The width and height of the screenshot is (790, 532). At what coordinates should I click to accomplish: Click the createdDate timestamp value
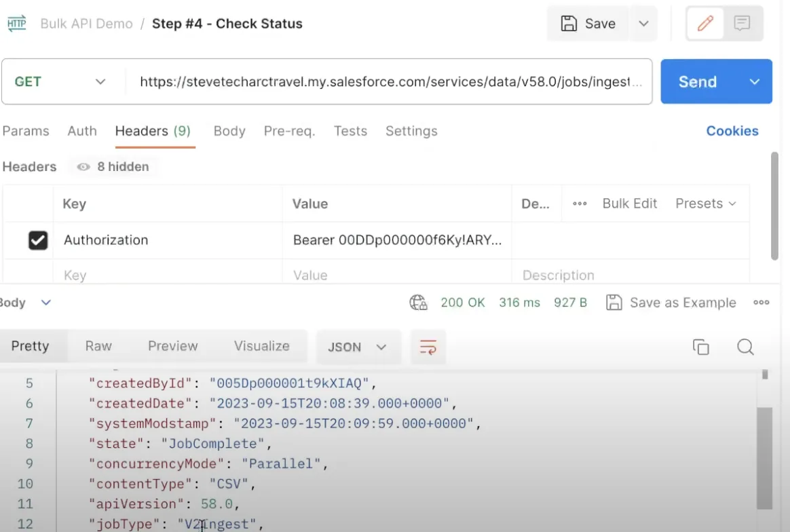click(329, 404)
